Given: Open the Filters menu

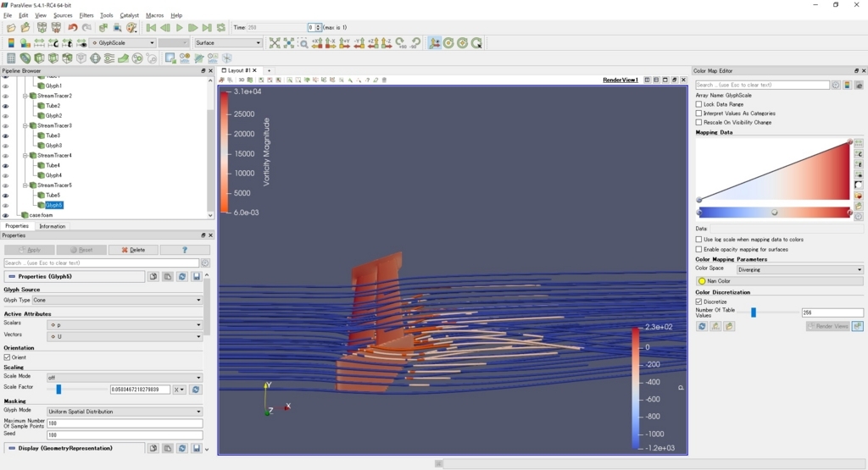Looking at the screenshot, I should pyautogui.click(x=86, y=15).
